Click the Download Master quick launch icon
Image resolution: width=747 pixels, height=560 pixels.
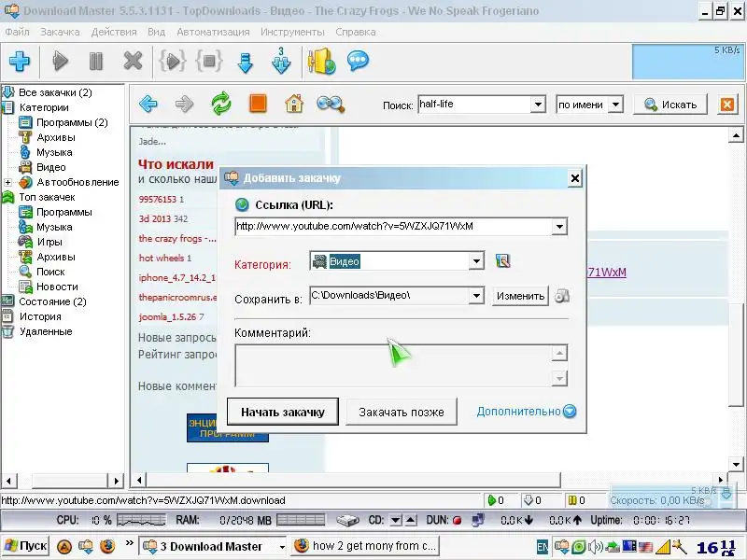click(86, 546)
